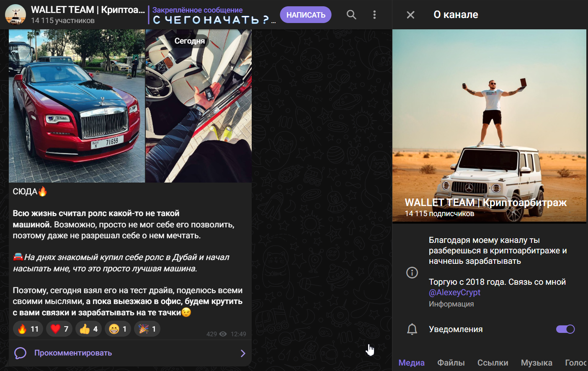The height and width of the screenshot is (371, 588).
Task: Click the 'О канале' panel title
Action: pos(456,15)
